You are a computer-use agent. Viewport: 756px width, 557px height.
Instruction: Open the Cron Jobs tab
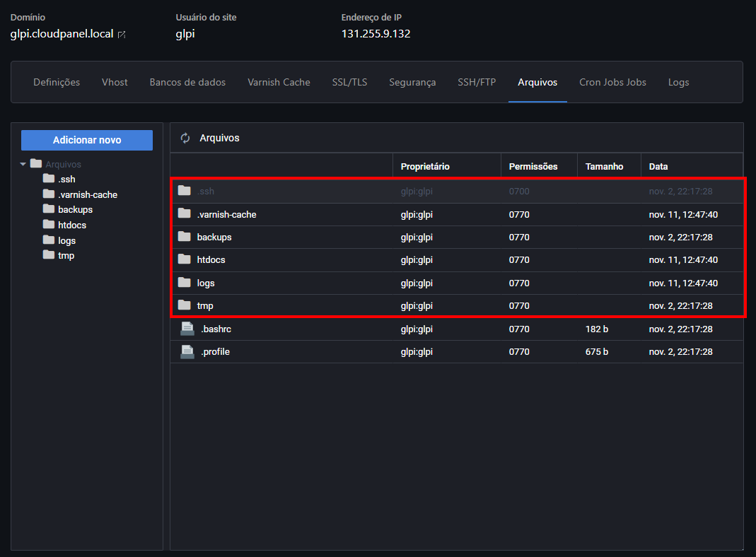(x=612, y=82)
